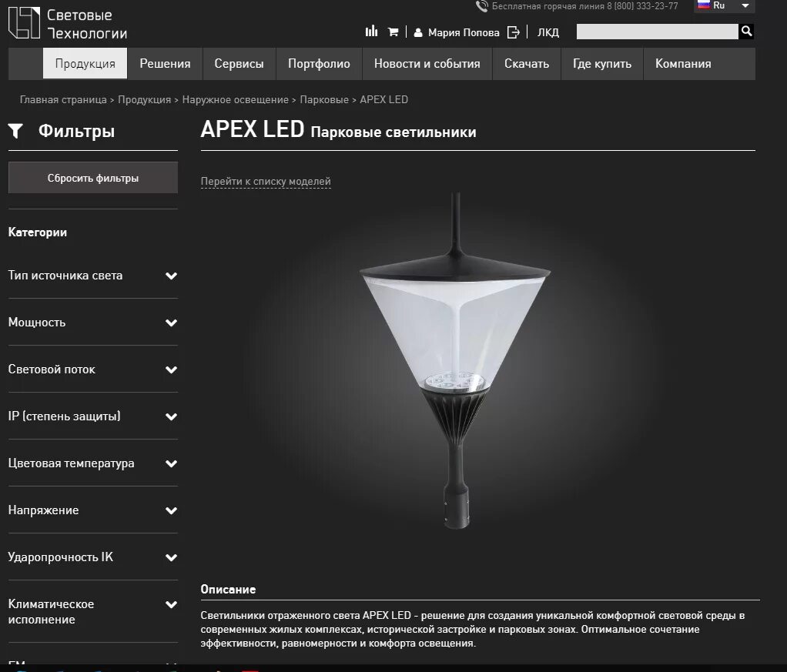Click the Описание section heading

(x=229, y=589)
